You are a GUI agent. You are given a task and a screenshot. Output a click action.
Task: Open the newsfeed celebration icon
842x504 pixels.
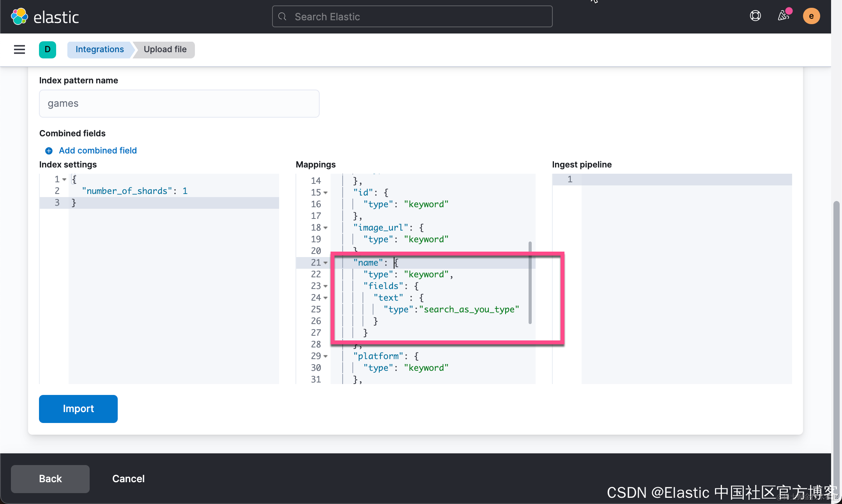[x=784, y=16]
